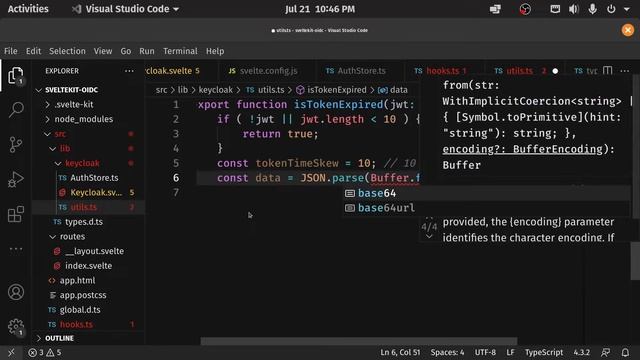Open Source Control view

point(16,144)
